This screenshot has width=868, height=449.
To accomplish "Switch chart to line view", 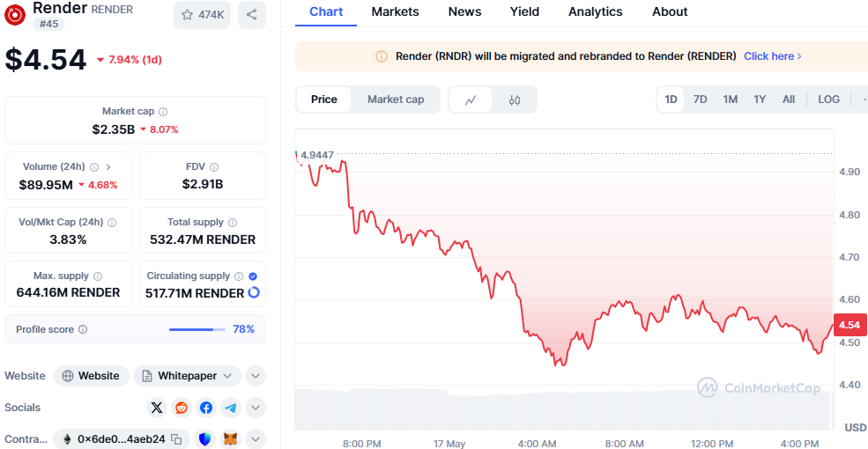I will pos(471,100).
